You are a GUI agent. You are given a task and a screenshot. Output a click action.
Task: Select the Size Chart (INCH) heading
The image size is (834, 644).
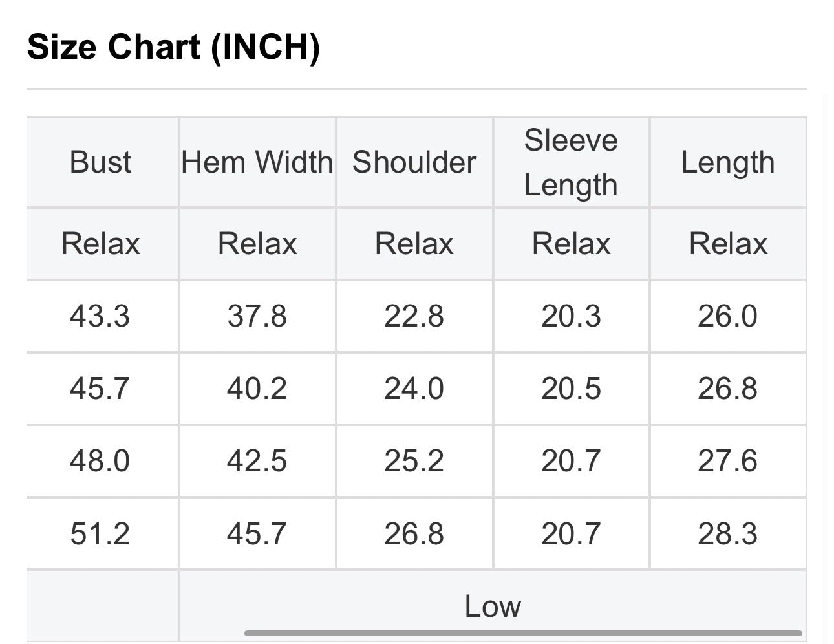coord(174,47)
